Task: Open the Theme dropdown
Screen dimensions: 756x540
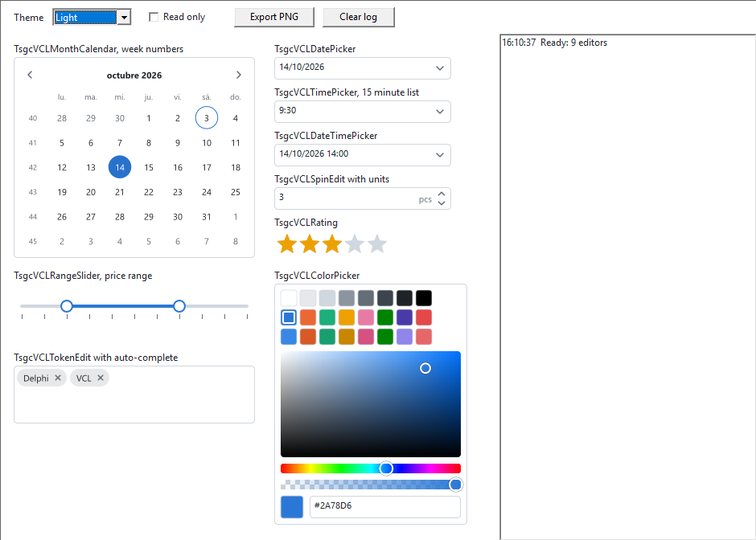Action: click(125, 18)
